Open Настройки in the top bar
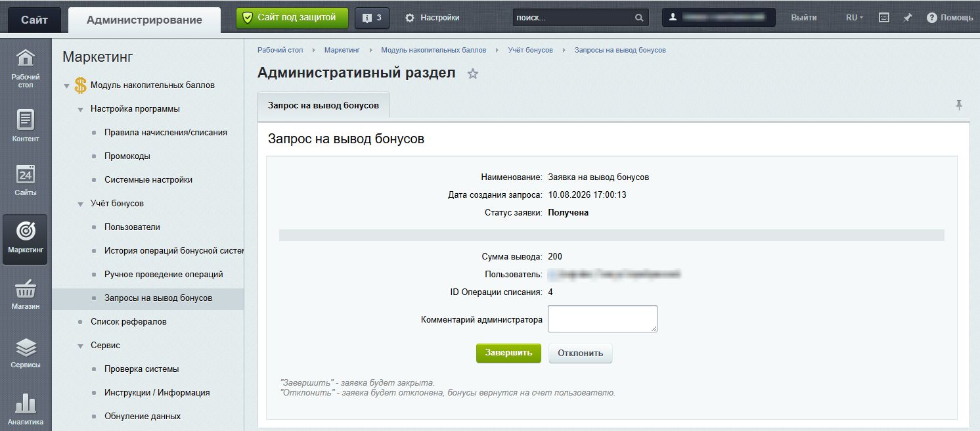This screenshot has width=980, height=431. (x=432, y=18)
